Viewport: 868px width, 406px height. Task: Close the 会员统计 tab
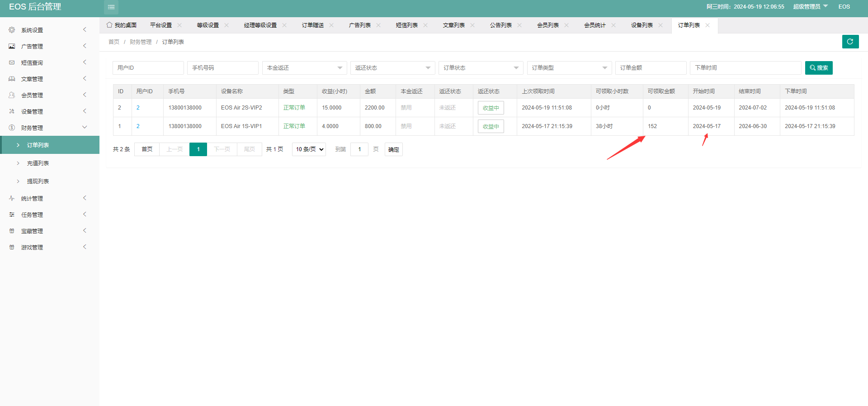613,25
